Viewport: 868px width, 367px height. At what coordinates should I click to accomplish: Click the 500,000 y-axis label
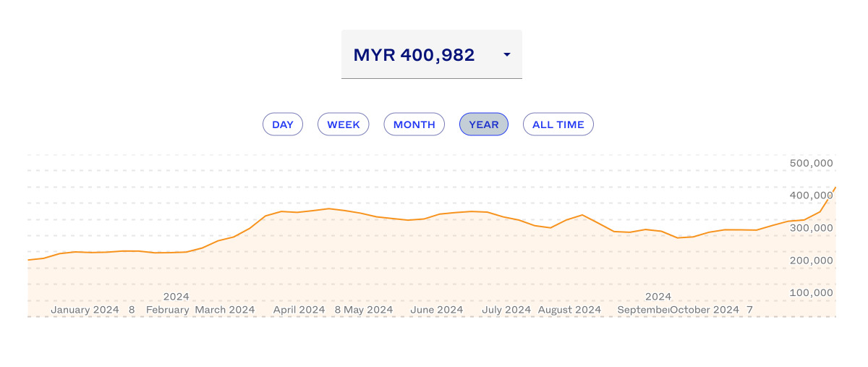coord(811,164)
